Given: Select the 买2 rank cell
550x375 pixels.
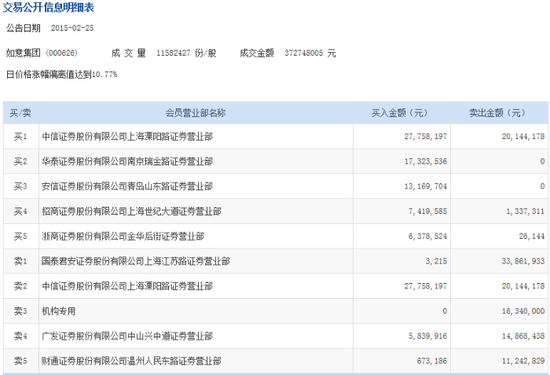Looking at the screenshot, I should click(20, 161).
